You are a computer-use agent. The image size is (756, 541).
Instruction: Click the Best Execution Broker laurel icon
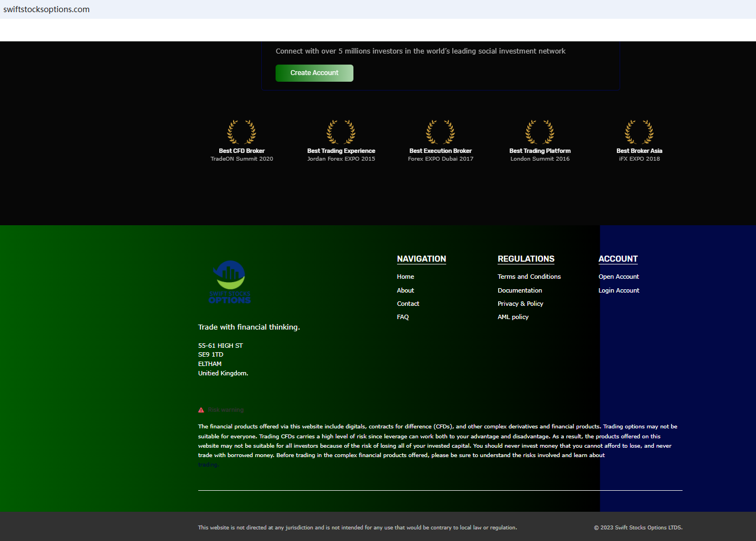coord(440,132)
